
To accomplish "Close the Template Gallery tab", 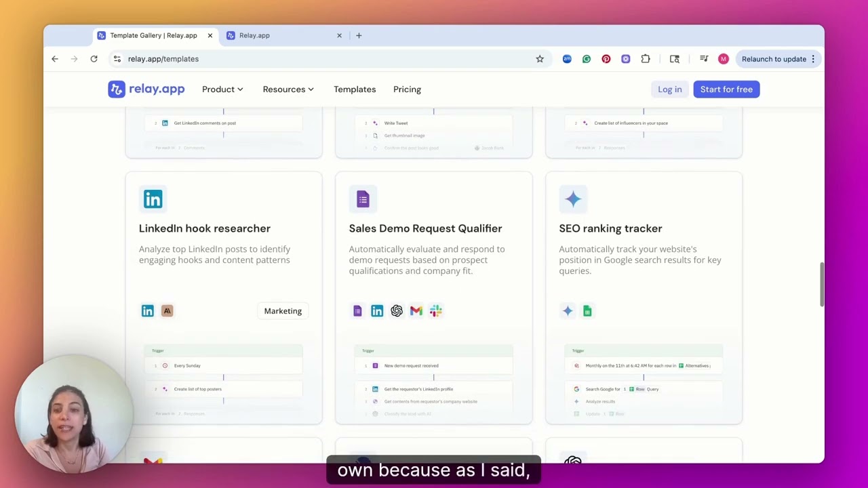I will click(210, 35).
